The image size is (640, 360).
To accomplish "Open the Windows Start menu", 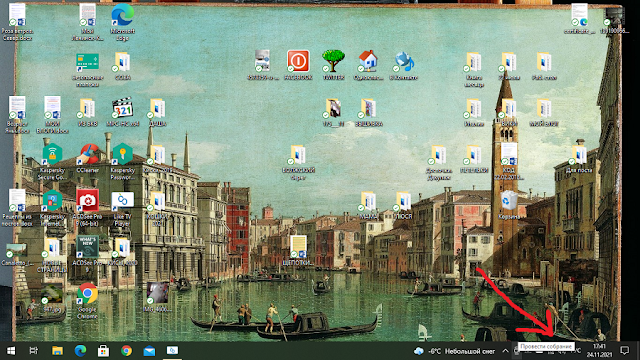I will pos(11,351).
